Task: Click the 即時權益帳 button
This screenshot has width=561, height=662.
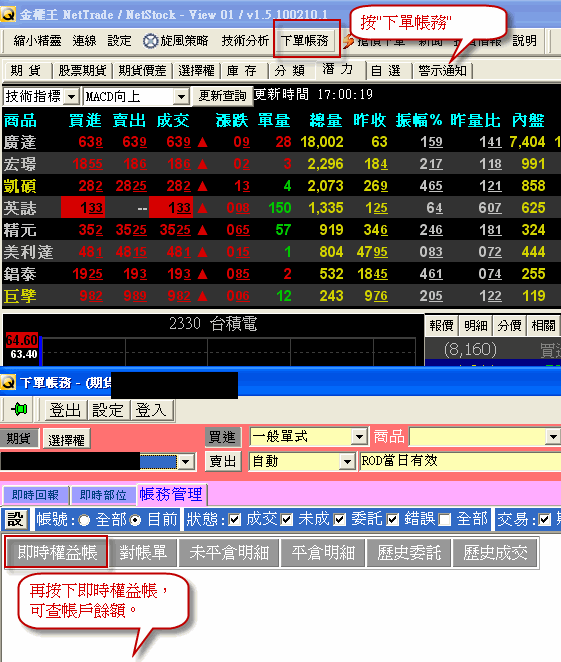Action: pyautogui.click(x=57, y=552)
